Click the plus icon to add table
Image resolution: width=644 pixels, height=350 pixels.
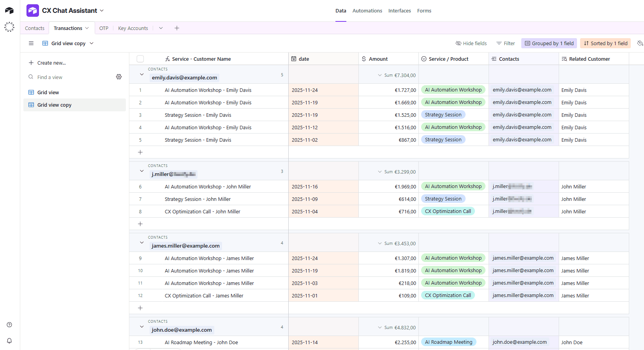coord(177,28)
